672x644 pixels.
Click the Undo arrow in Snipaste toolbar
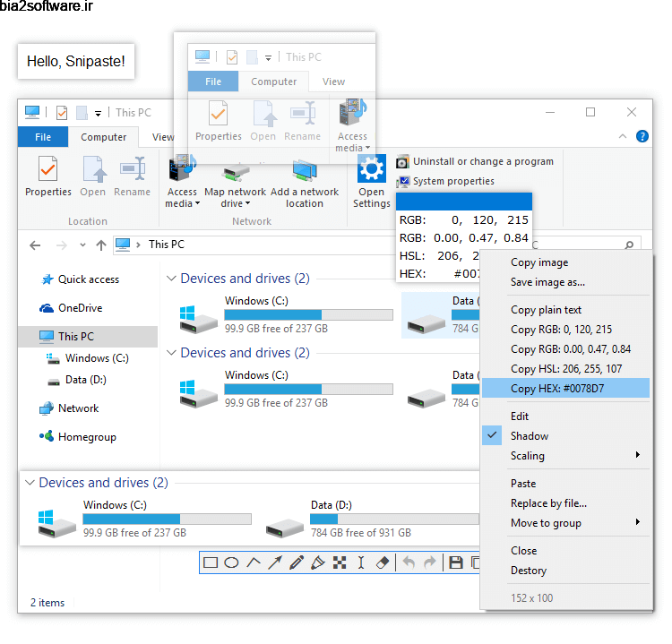click(x=409, y=562)
